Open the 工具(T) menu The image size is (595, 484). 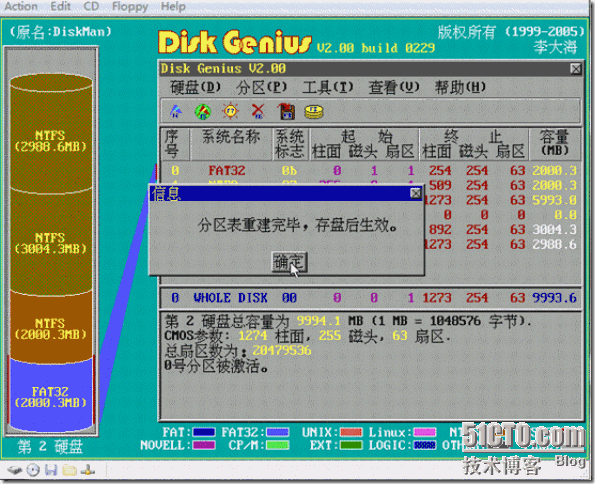[327, 87]
